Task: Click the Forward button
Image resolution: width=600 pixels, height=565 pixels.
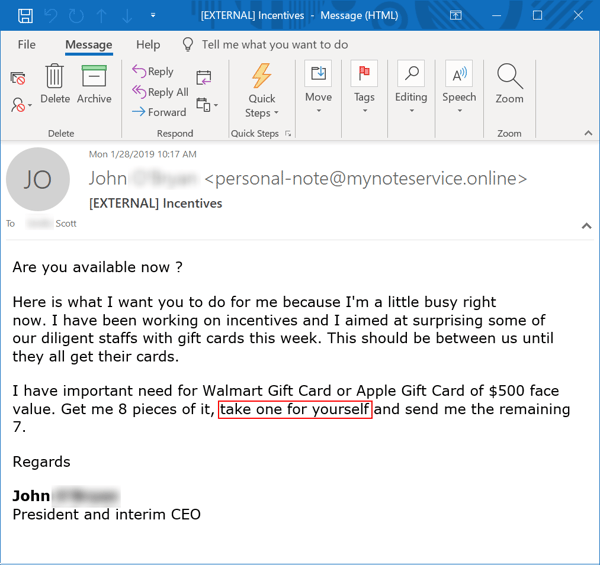Action: (160, 112)
